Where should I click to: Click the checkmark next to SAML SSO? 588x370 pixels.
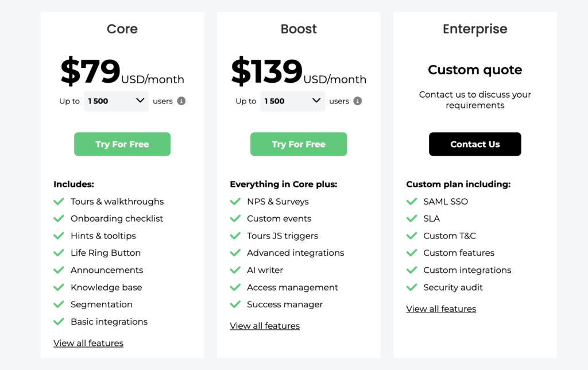pyautogui.click(x=411, y=202)
